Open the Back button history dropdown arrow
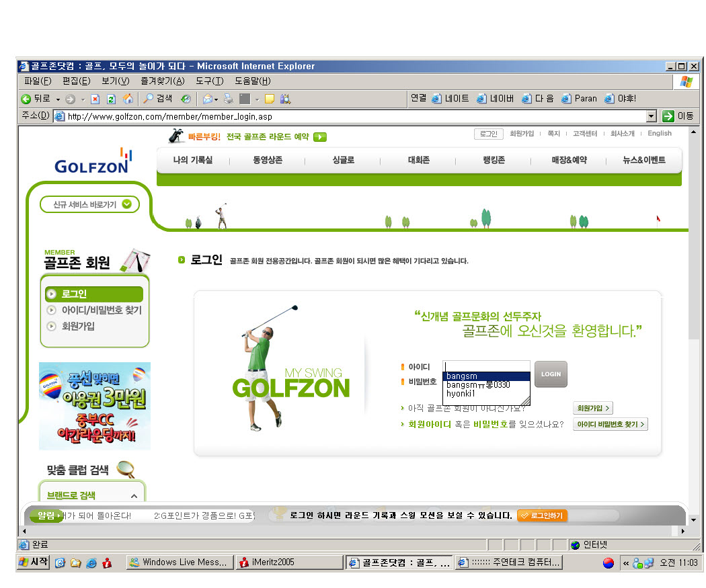The image size is (706, 588). tap(58, 99)
